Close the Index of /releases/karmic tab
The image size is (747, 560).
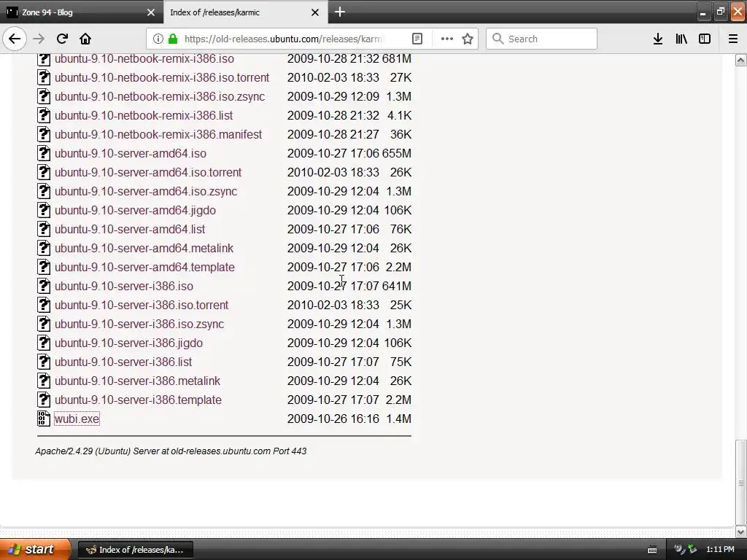315,12
